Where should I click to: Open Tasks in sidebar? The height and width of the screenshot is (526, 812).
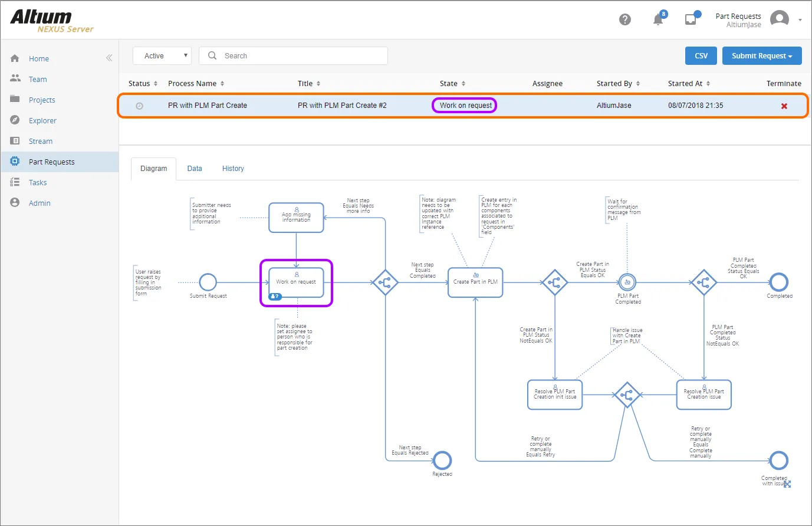pos(38,183)
